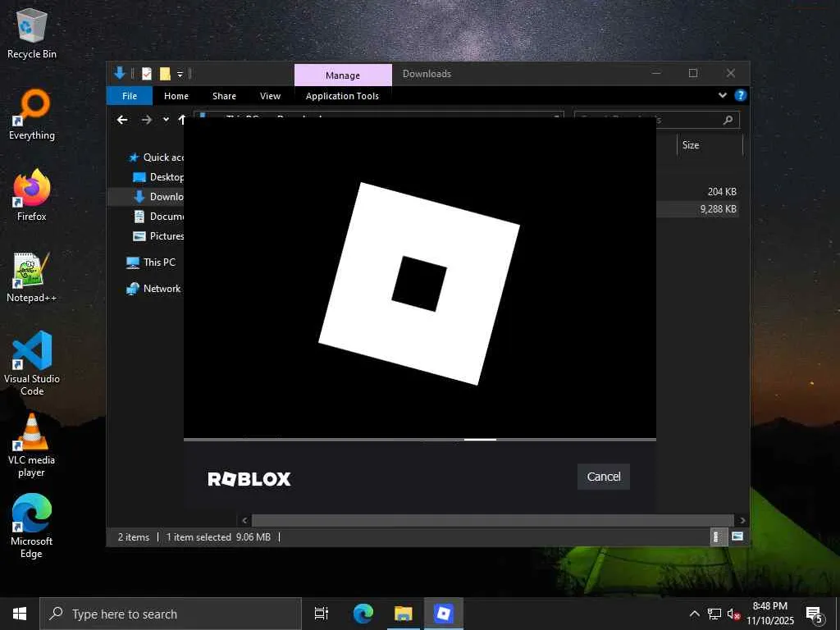Open Edge from the taskbar
The width and height of the screenshot is (840, 630).
363,614
